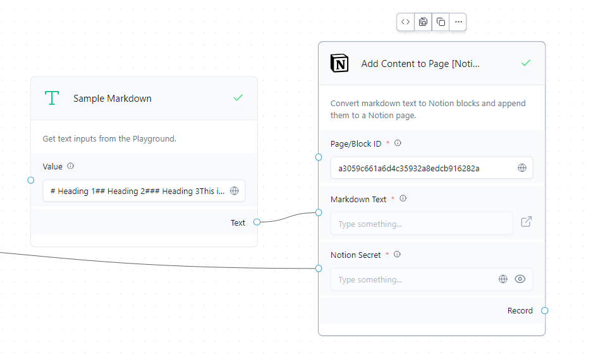Click the info icon beside Value label

(70, 166)
